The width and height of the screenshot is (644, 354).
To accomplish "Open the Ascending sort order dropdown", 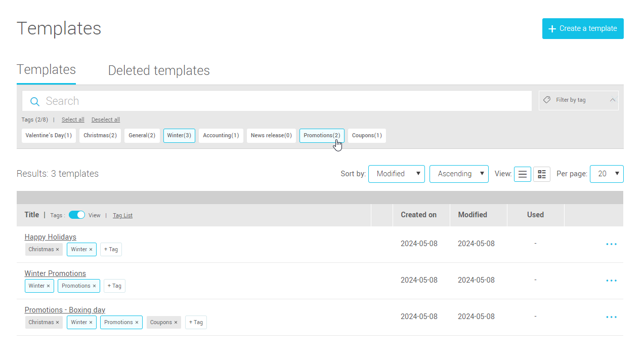I will [459, 174].
